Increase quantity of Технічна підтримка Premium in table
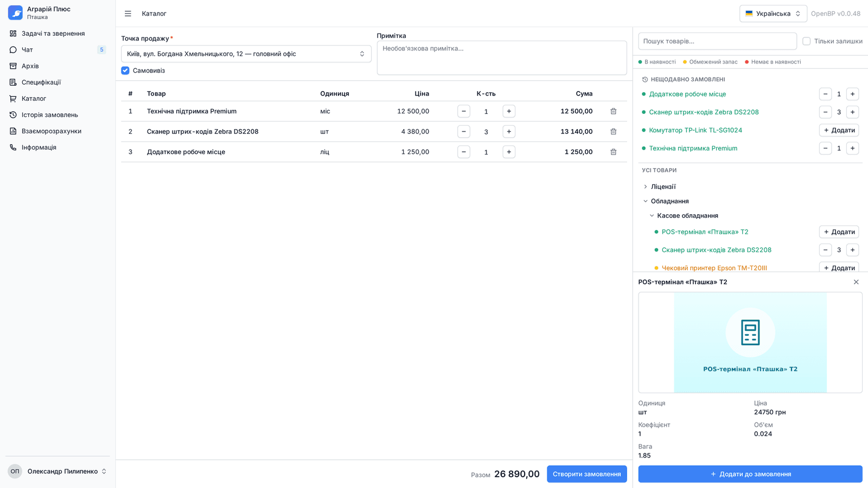Viewport: 868px width, 488px height. (x=509, y=111)
